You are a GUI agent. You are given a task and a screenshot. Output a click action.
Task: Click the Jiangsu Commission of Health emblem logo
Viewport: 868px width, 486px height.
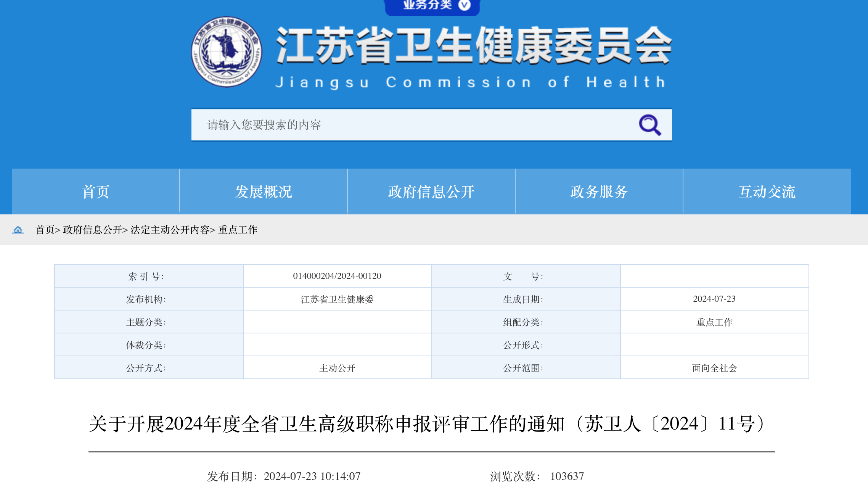click(x=227, y=51)
